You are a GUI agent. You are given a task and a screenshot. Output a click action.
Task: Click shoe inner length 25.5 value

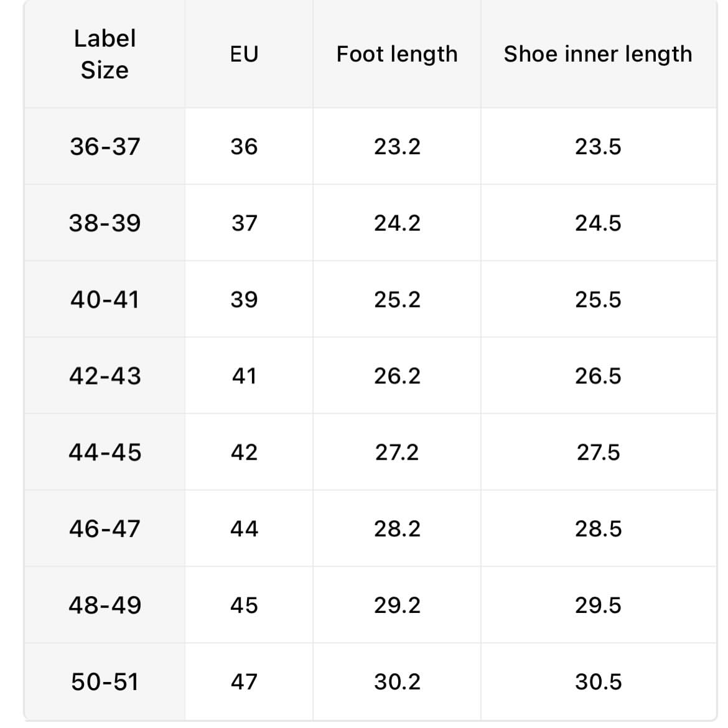click(598, 299)
